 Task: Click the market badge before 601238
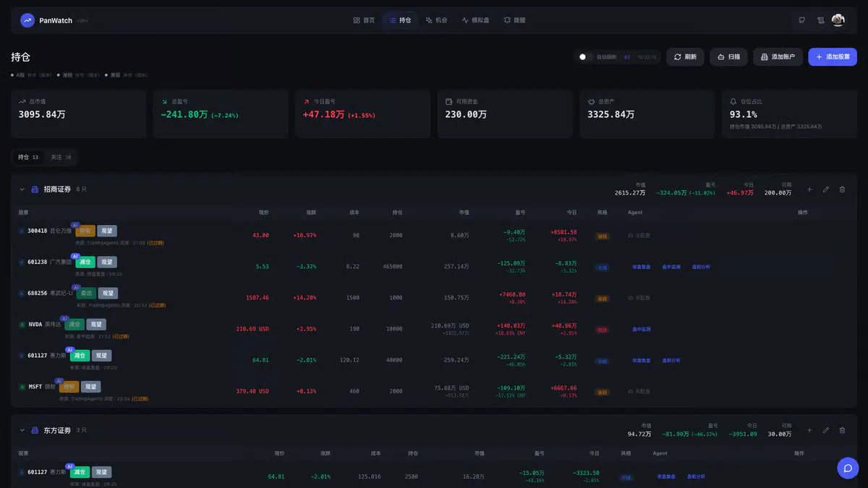(22, 262)
